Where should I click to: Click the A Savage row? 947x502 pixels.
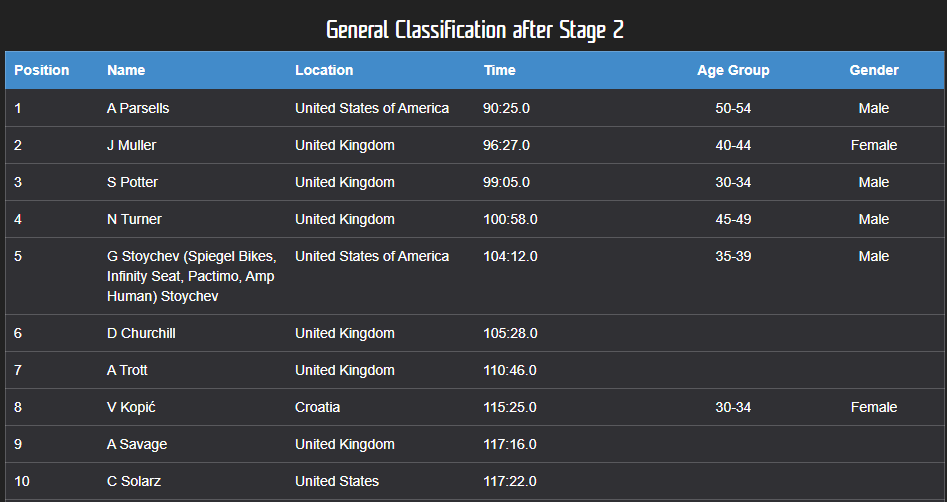137,444
